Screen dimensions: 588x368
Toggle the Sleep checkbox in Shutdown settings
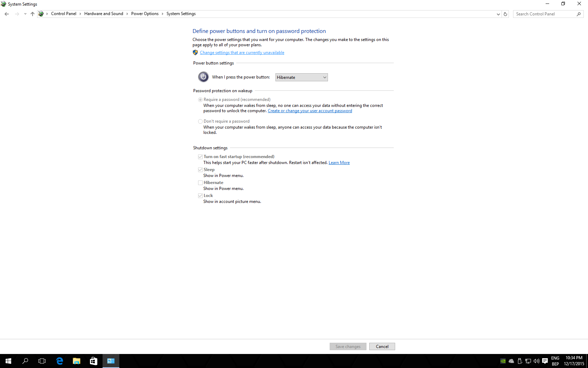(201, 170)
